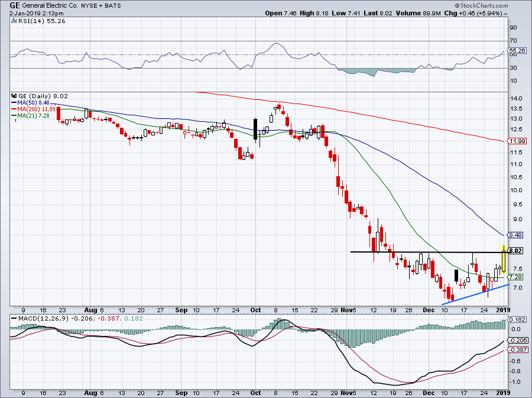Click the 30 oversold label on the RSI axis
The width and height of the screenshot is (532, 398).
click(514, 68)
